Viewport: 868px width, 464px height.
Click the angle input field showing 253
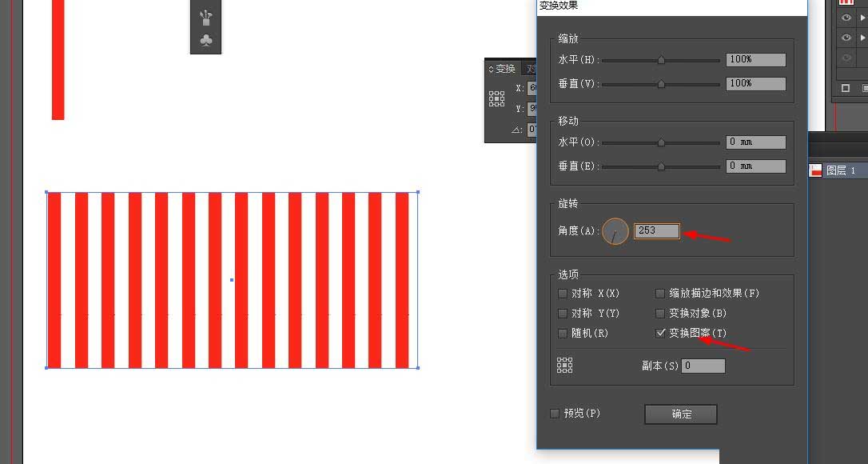pos(655,230)
